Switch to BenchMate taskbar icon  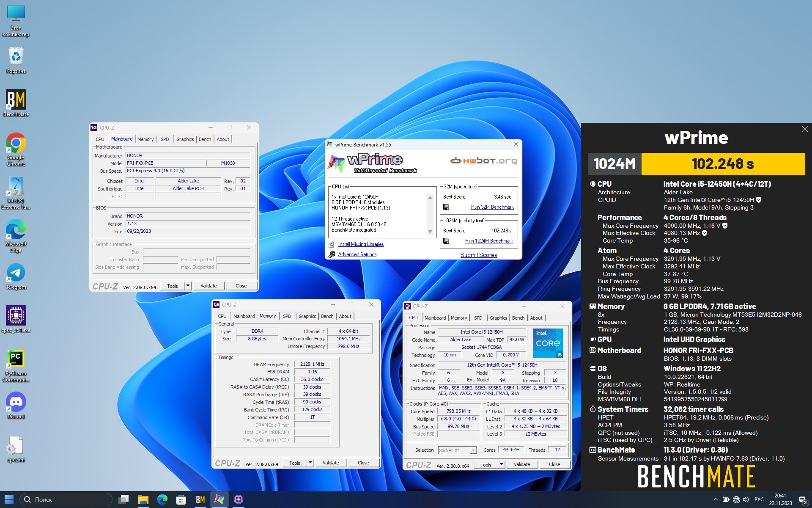click(200, 500)
